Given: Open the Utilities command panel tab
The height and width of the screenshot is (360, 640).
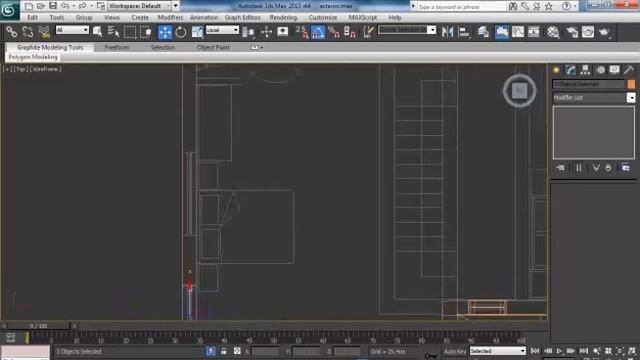Looking at the screenshot, I should [629, 70].
